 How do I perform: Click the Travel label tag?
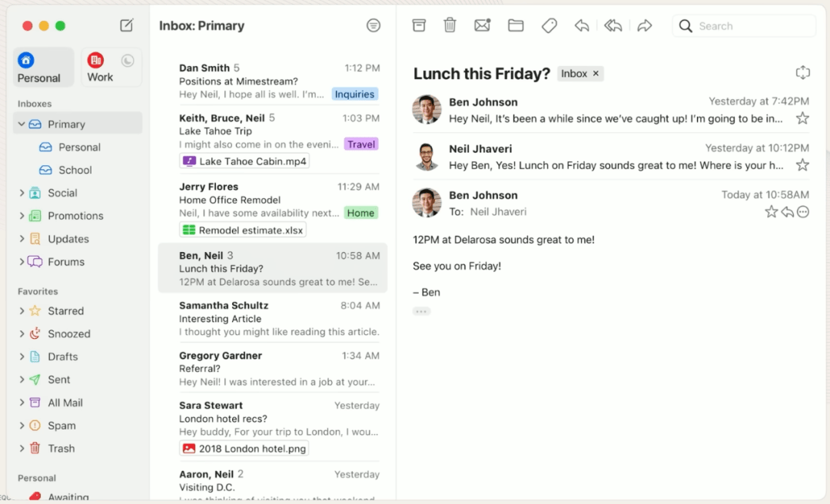[x=361, y=144]
